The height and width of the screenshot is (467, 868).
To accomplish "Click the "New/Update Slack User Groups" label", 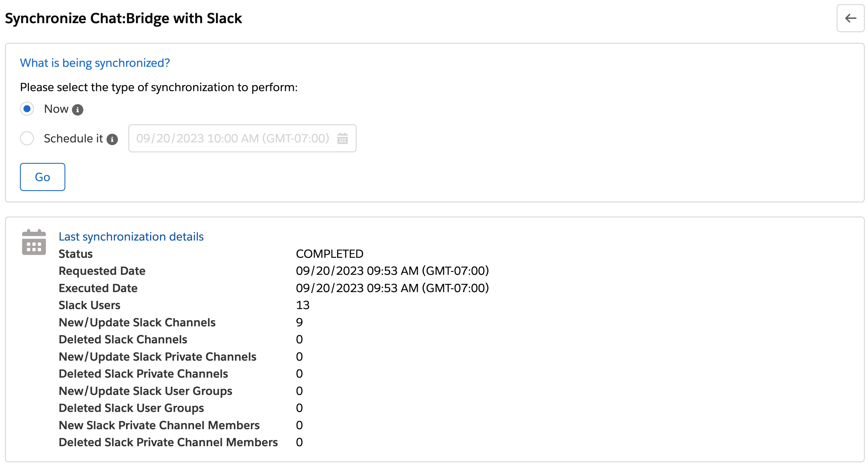I will click(x=145, y=391).
